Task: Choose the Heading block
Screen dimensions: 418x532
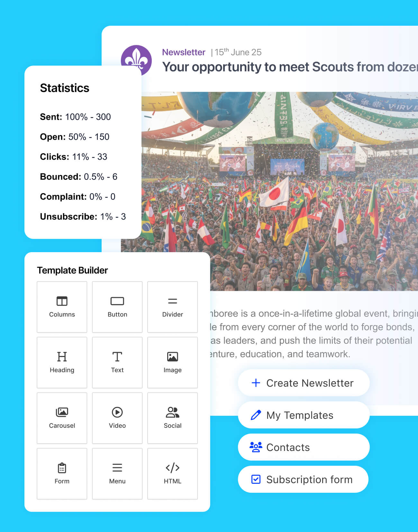Action: [x=62, y=362]
